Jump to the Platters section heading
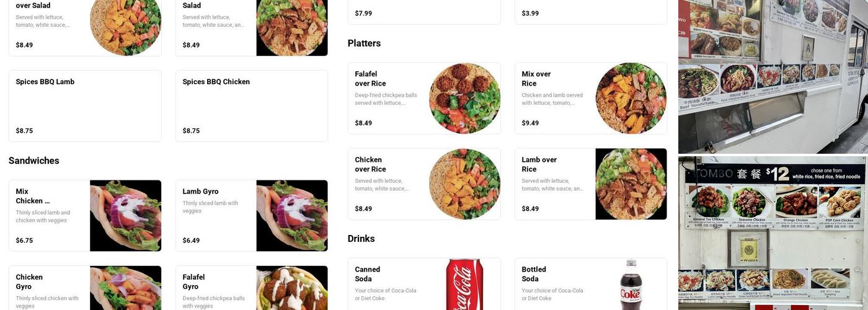The width and height of the screenshot is (868, 310). [364, 43]
